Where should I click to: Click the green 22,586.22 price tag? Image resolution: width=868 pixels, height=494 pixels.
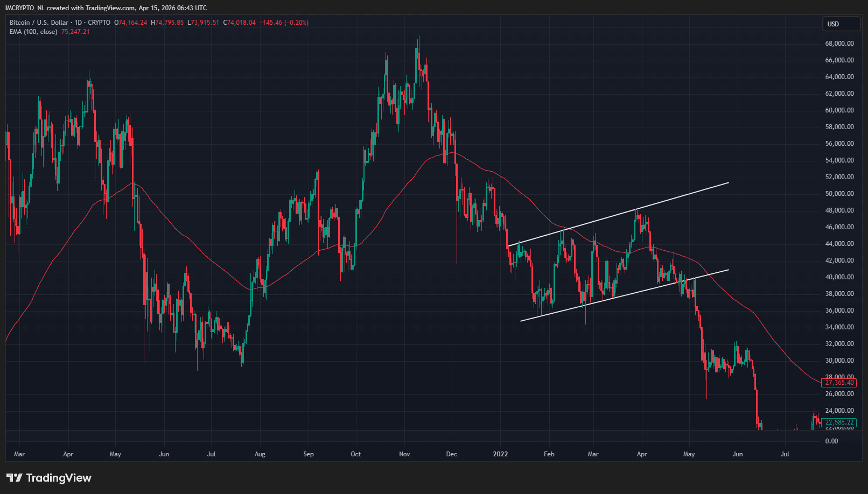pyautogui.click(x=839, y=422)
